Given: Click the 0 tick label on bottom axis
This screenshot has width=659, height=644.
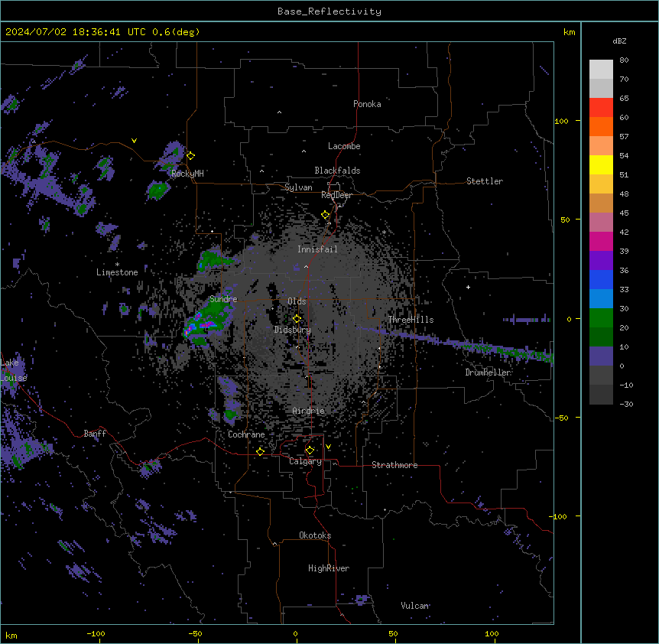Looking at the screenshot, I should 295,633.
